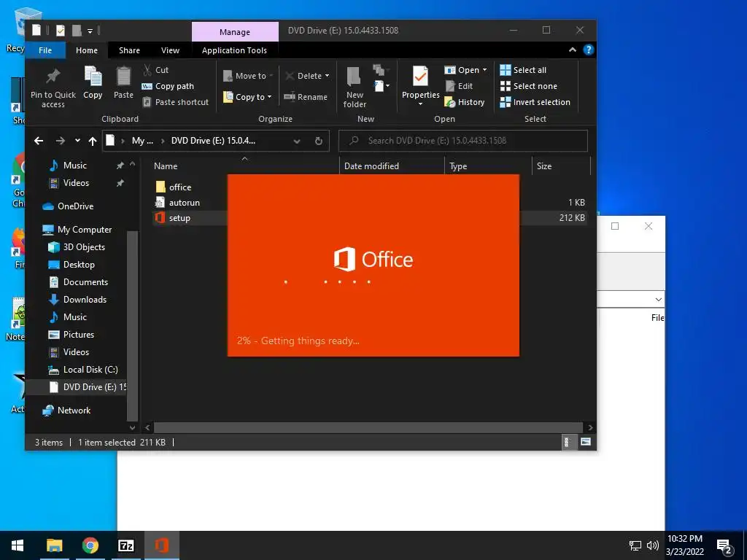The image size is (747, 560).
Task: Click the New folder icon
Action: click(x=354, y=77)
